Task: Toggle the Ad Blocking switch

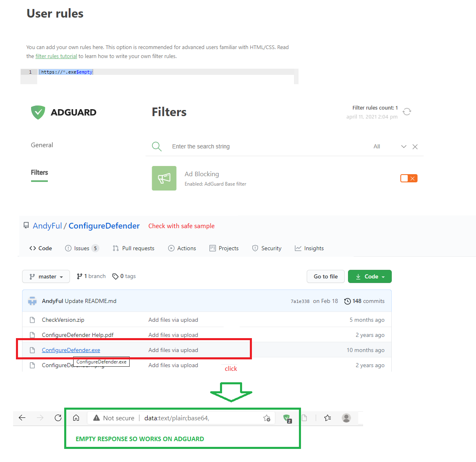Action: point(409,178)
